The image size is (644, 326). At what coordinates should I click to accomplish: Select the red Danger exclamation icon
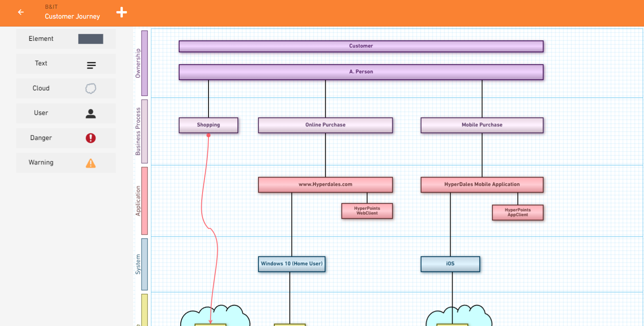coord(91,138)
